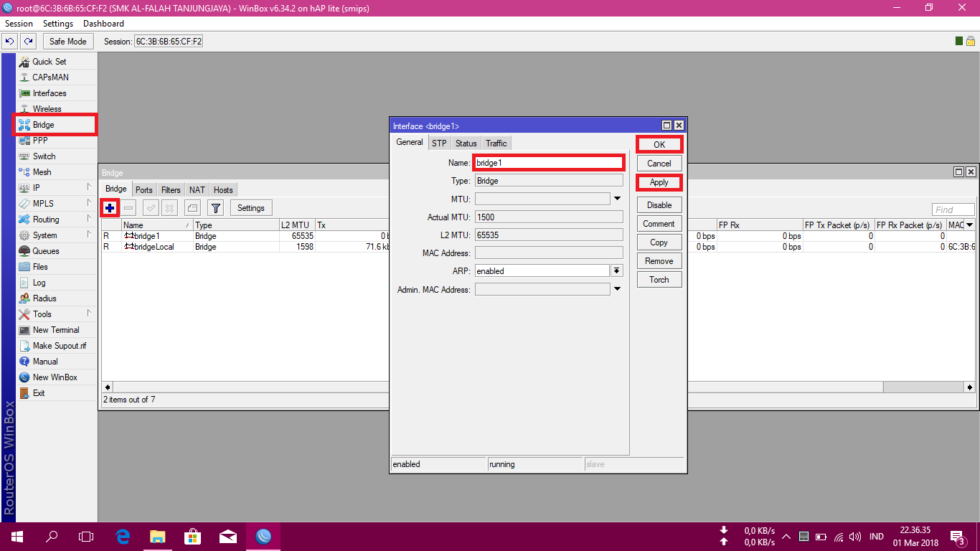Click the Name field containing bridge1

pos(549,163)
